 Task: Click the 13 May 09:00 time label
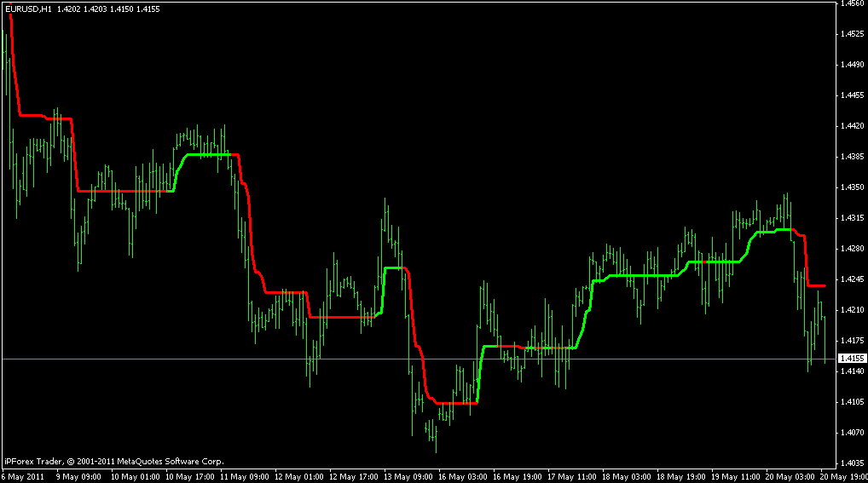point(408,477)
